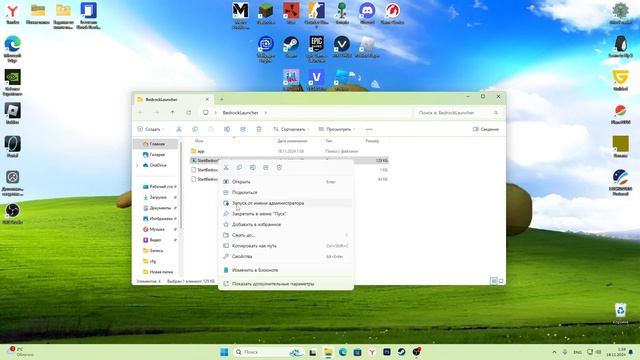
Task: Select Галерея in the navigation pane
Action: [156, 155]
